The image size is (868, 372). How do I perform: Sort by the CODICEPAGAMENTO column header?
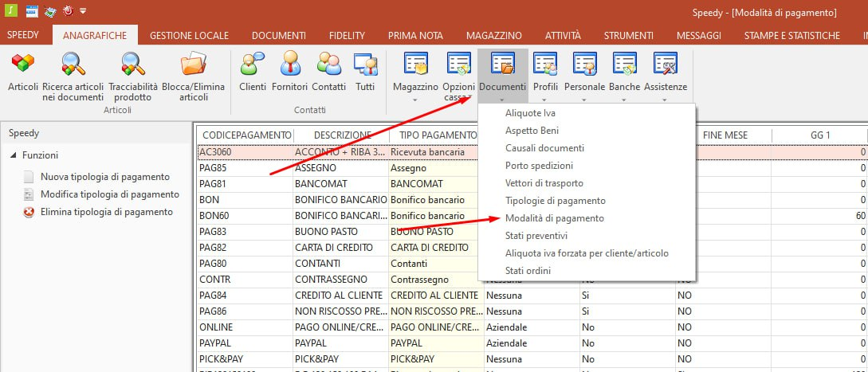click(245, 135)
